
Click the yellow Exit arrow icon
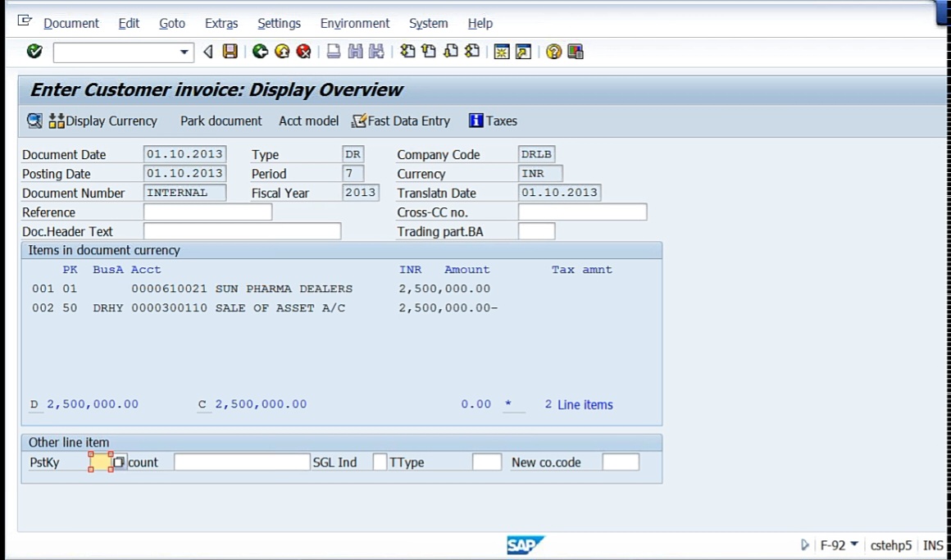pos(282,52)
